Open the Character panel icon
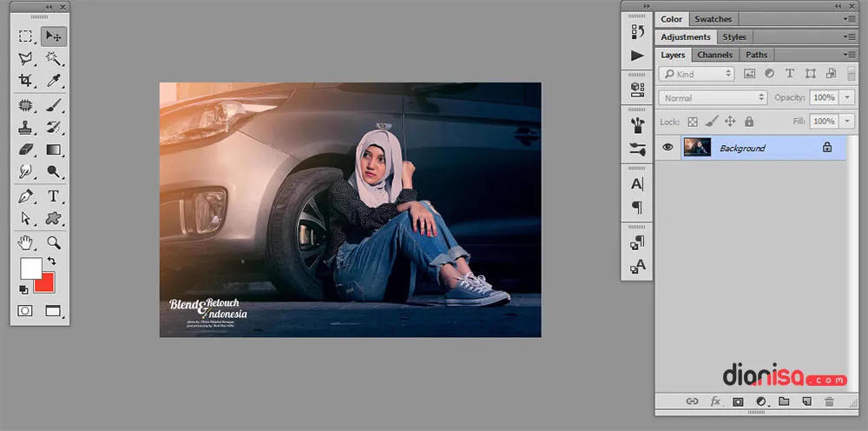Viewport: 868px width, 431px height. [x=638, y=184]
